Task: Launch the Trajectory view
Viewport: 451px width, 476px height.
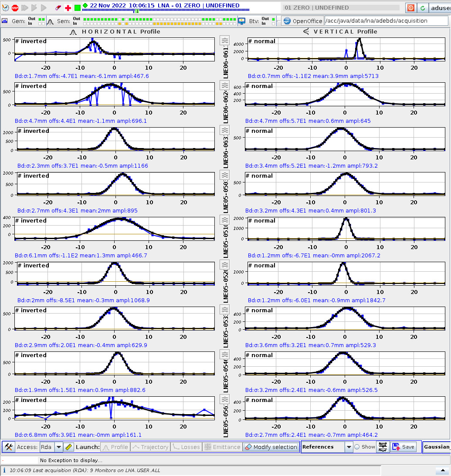Action: pos(151,447)
